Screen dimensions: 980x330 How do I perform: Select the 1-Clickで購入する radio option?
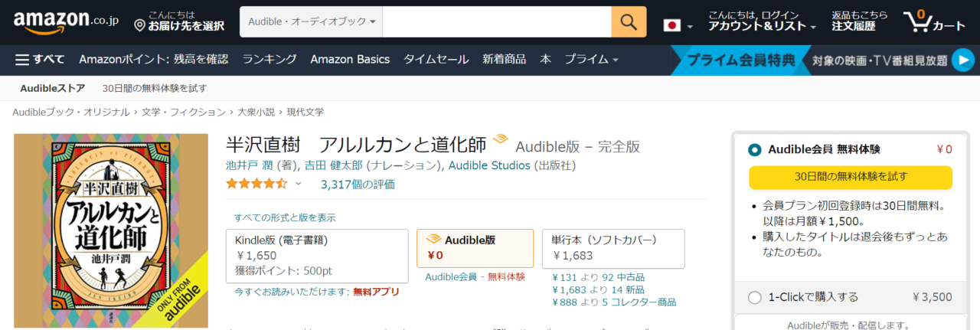pos(755,297)
